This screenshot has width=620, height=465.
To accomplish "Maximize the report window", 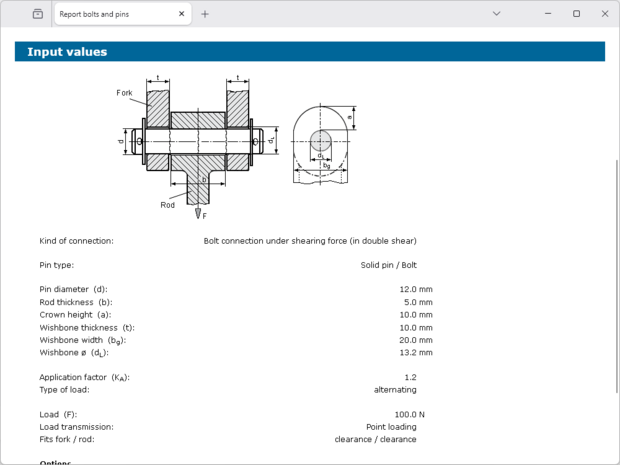I will pyautogui.click(x=576, y=14).
